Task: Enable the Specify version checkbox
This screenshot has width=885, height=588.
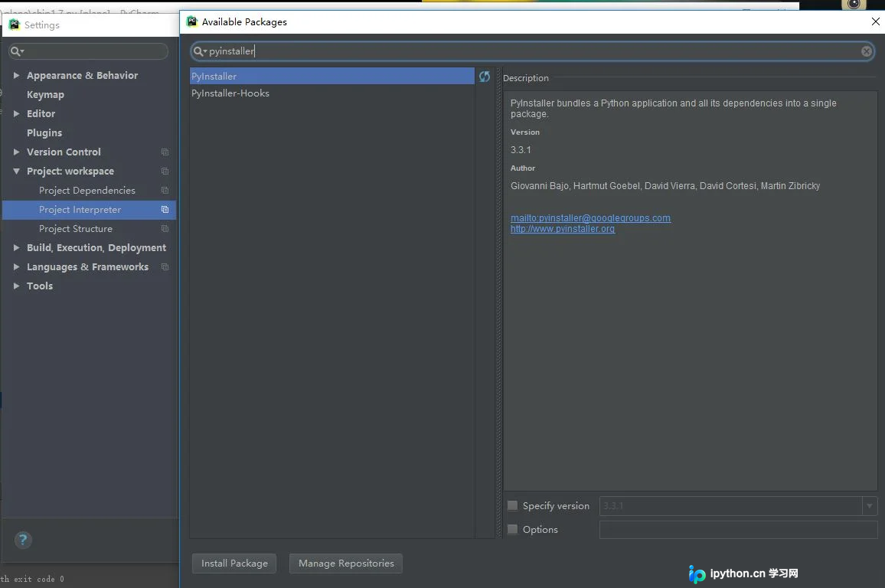Action: tap(512, 505)
